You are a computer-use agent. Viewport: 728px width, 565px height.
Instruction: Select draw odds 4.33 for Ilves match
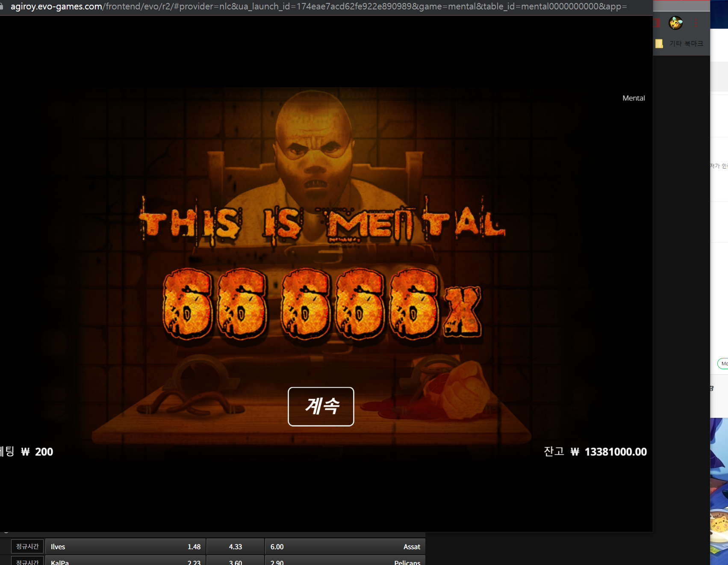236,547
